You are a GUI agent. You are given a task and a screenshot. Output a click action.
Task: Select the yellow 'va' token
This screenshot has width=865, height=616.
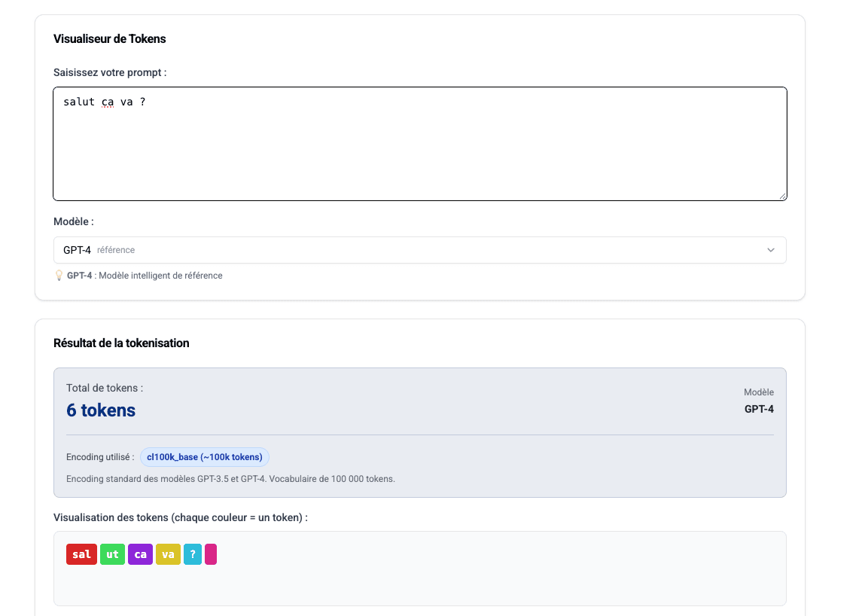(x=168, y=553)
